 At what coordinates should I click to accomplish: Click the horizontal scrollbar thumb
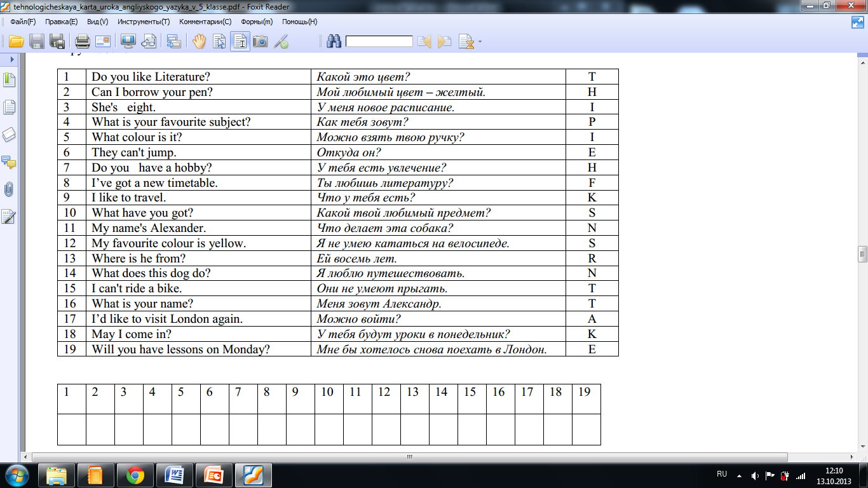[409, 457]
